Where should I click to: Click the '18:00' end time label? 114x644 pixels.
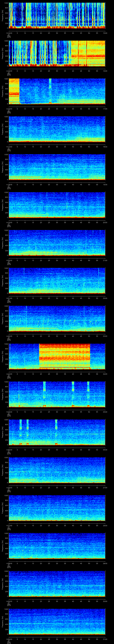(x=105, y=147)
